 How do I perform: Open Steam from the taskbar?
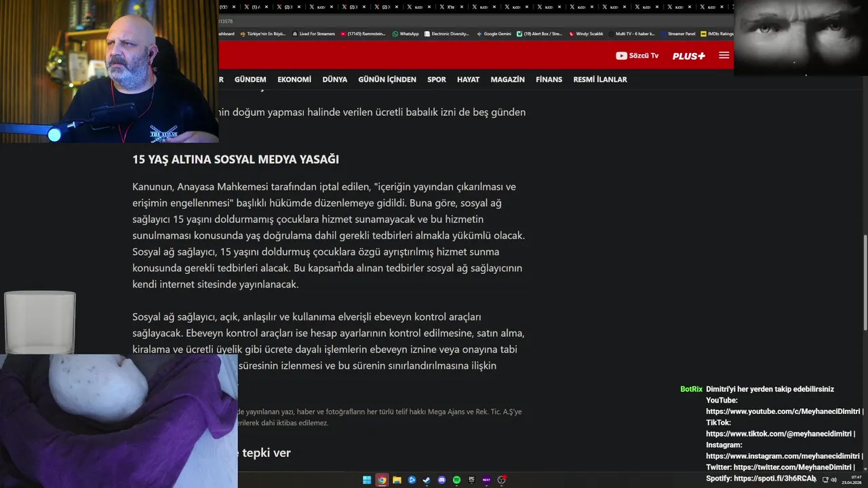(427, 480)
